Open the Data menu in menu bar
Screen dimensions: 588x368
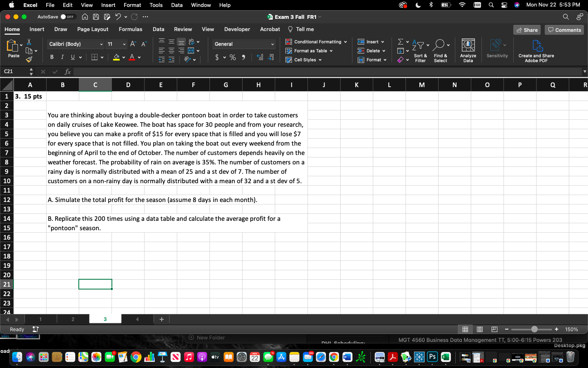pyautogui.click(x=176, y=5)
